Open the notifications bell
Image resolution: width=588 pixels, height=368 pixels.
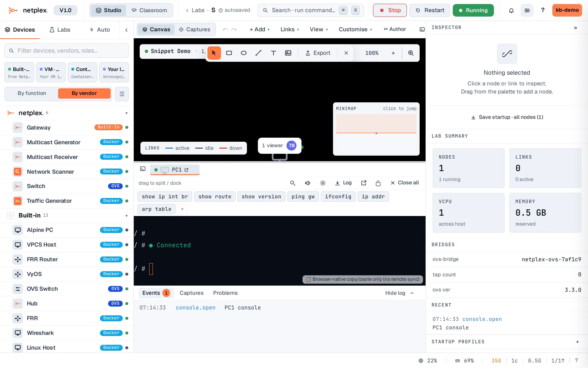click(x=511, y=10)
